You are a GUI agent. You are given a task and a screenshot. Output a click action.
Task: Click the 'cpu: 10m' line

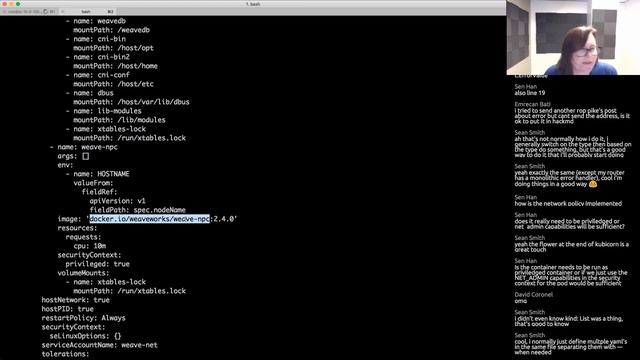point(90,246)
